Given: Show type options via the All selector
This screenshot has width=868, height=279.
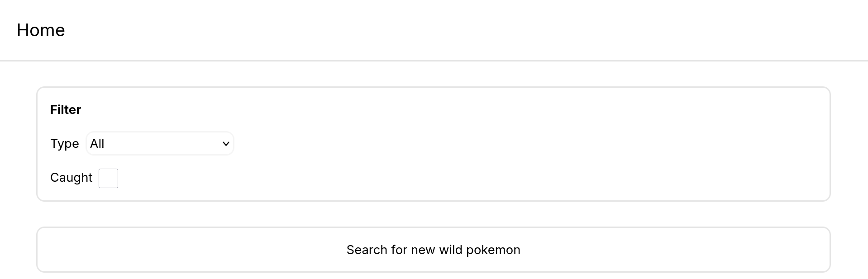Looking at the screenshot, I should click(x=160, y=144).
